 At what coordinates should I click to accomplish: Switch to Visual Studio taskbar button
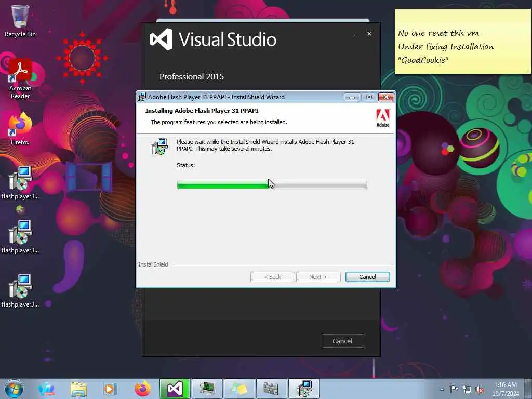[175, 389]
